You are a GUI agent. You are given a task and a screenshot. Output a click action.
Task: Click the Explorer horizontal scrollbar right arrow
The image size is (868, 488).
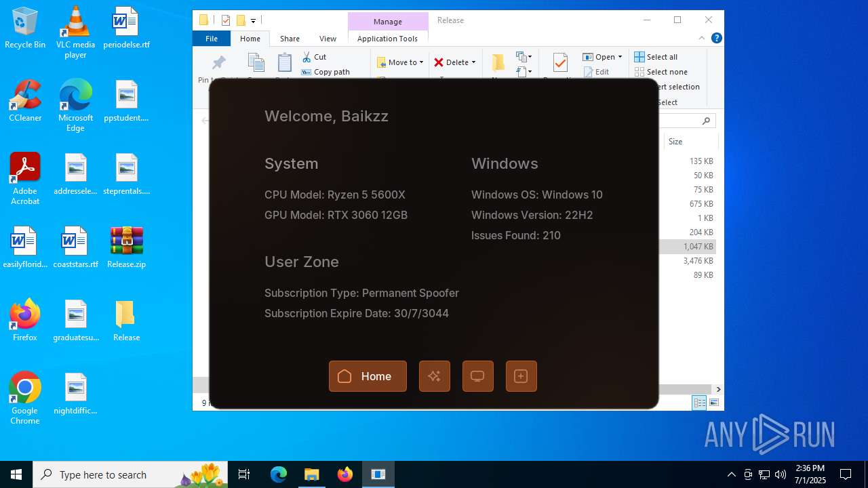(718, 389)
